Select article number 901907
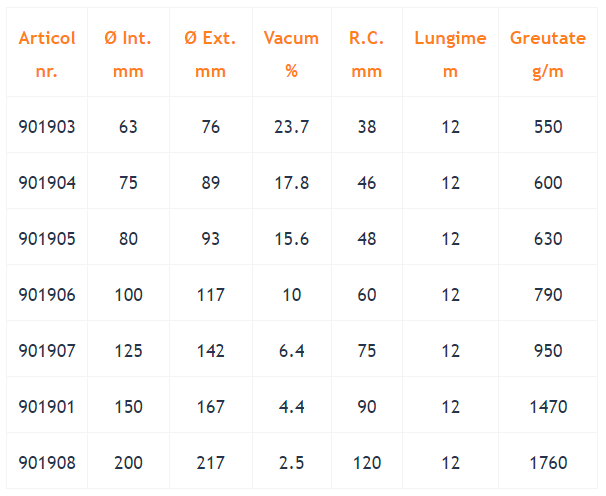606x496 pixels. 47,351
